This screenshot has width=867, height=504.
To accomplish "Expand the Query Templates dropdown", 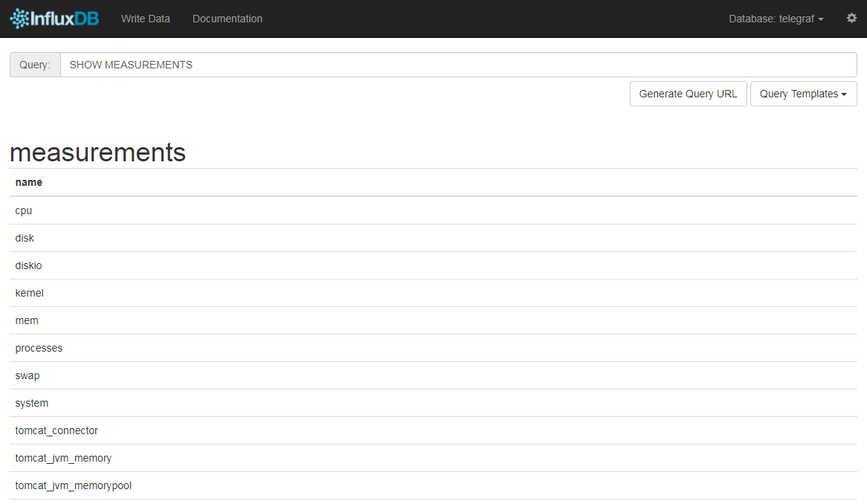I will click(x=803, y=94).
